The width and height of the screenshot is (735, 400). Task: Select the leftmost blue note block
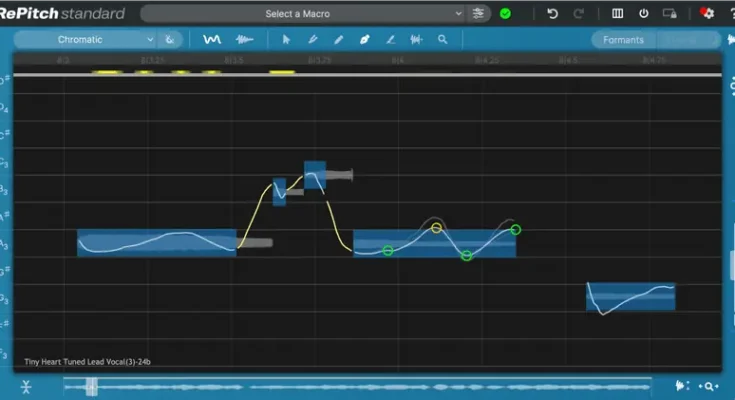156,243
